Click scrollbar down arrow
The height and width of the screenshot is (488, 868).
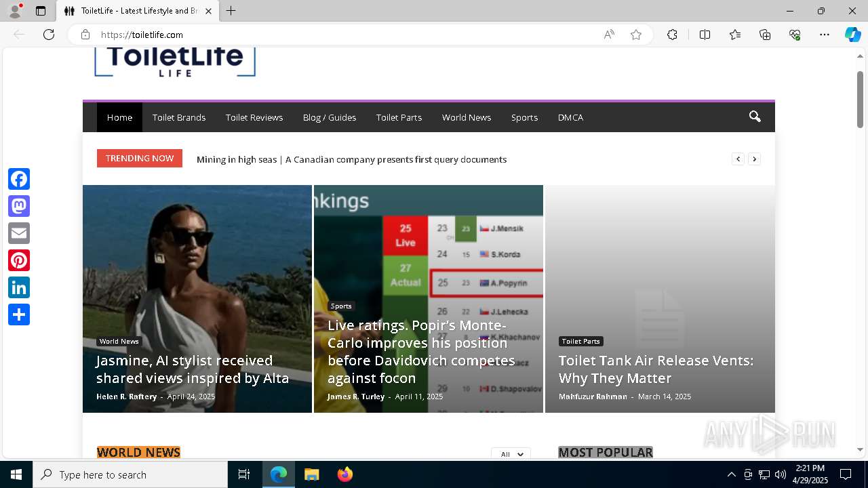point(860,449)
